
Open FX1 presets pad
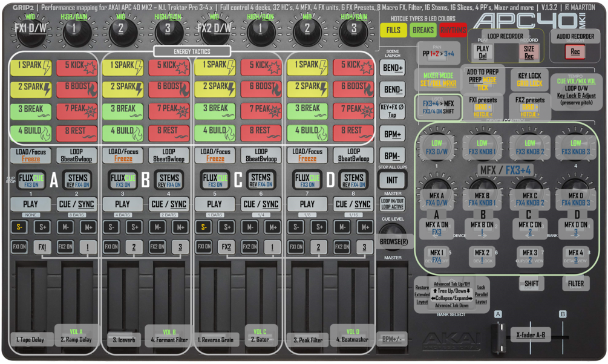click(x=483, y=106)
